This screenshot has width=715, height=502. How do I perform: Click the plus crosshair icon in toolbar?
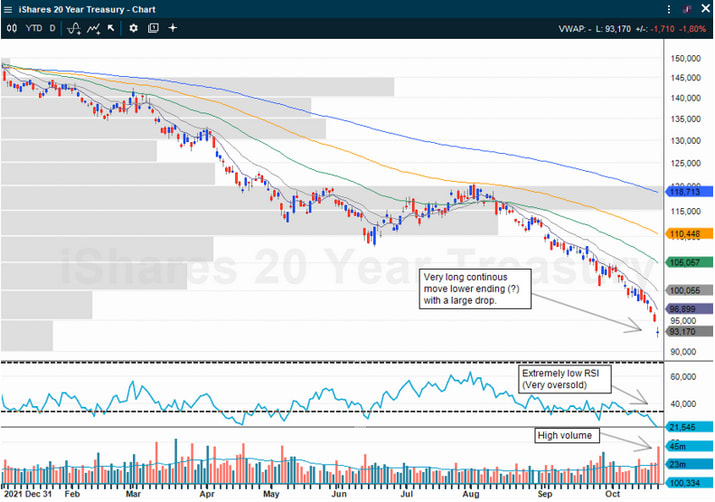(x=173, y=28)
